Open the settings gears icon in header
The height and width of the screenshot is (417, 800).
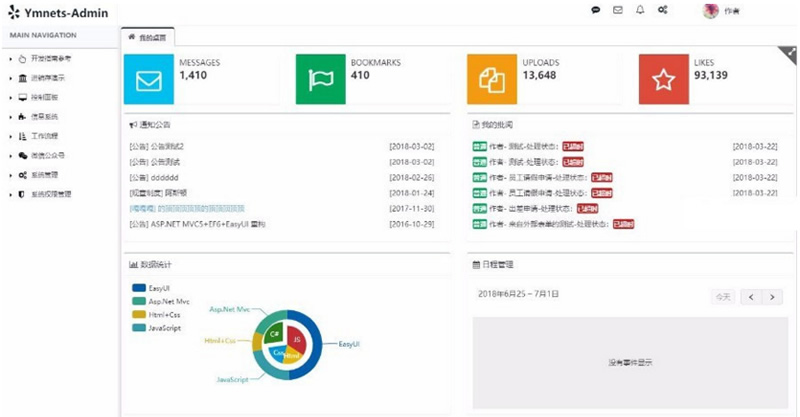tap(662, 10)
